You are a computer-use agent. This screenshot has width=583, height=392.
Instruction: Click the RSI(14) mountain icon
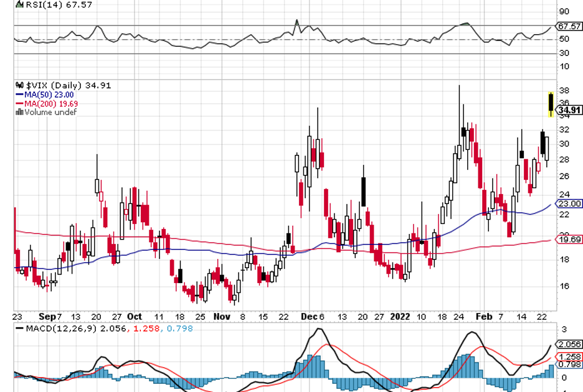click(20, 5)
